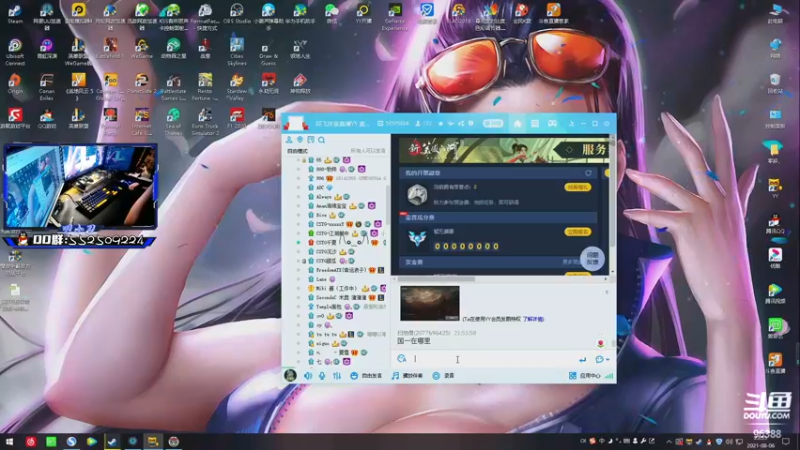800x450 pixels.
Task: Launch GeForce Experience desktop shortcut
Action: [395, 17]
